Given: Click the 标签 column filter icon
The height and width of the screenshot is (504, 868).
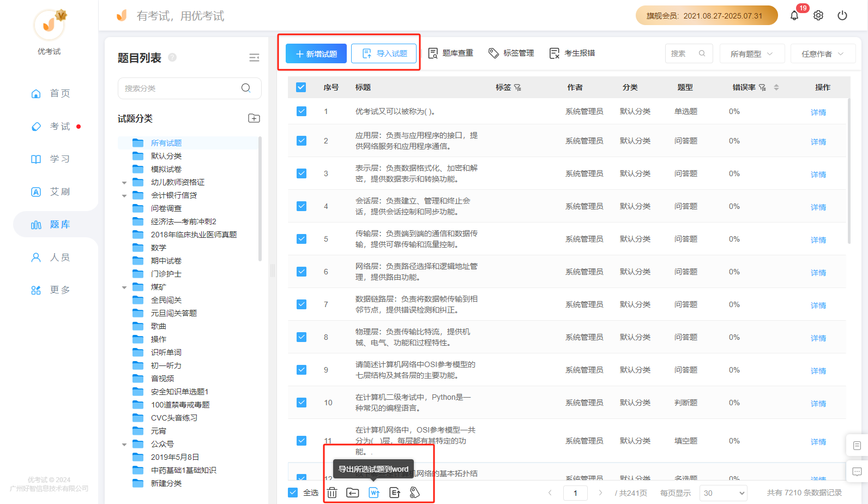Looking at the screenshot, I should [517, 87].
